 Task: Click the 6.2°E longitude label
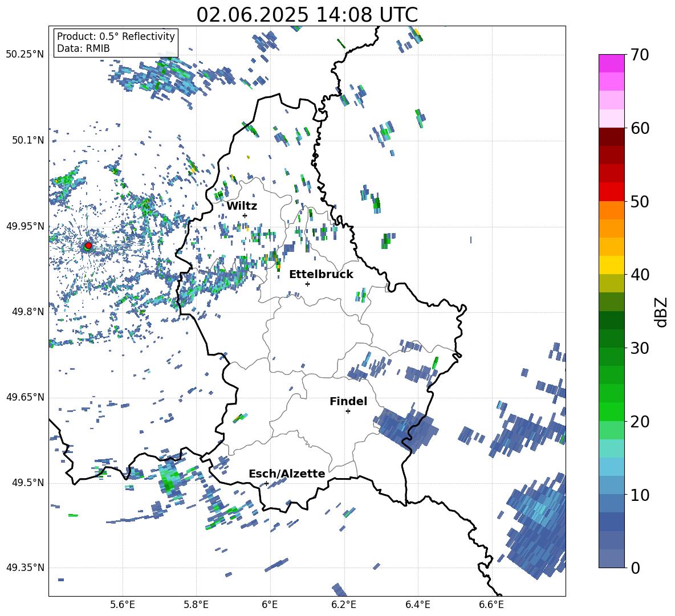tap(344, 605)
